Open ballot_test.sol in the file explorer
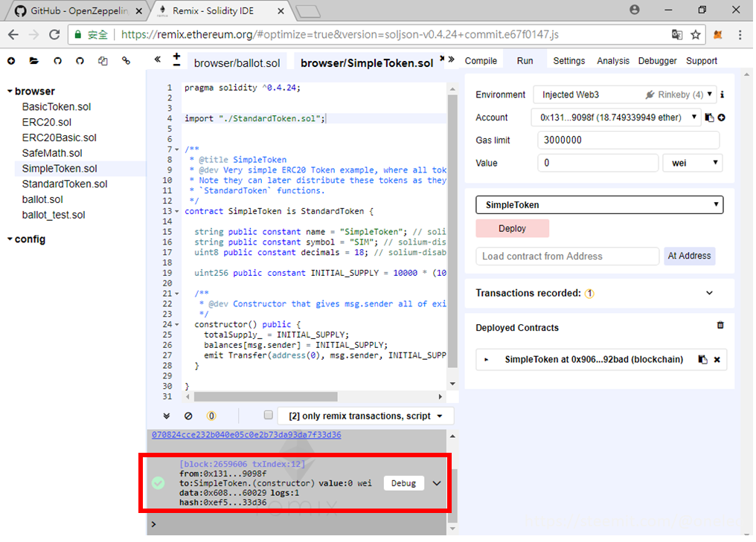 54,215
